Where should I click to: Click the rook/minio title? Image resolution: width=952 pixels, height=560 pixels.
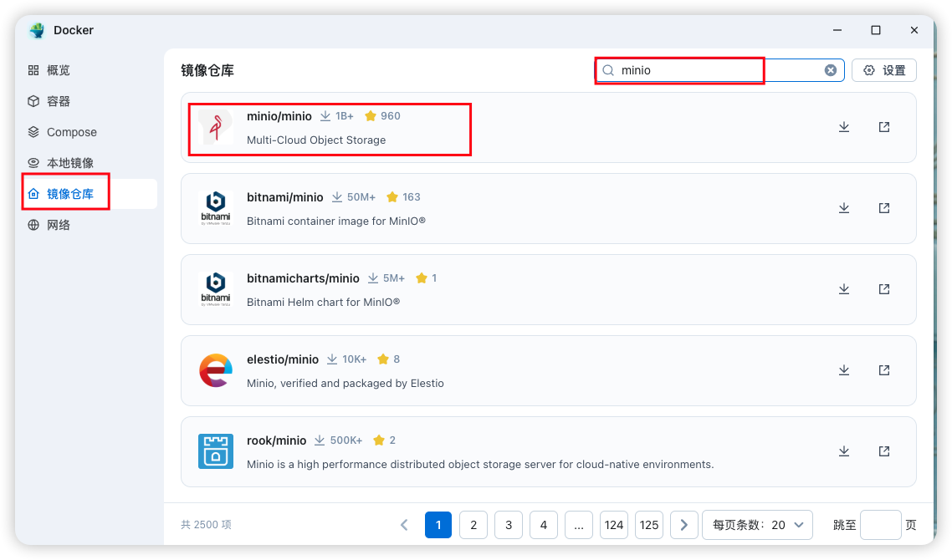276,440
